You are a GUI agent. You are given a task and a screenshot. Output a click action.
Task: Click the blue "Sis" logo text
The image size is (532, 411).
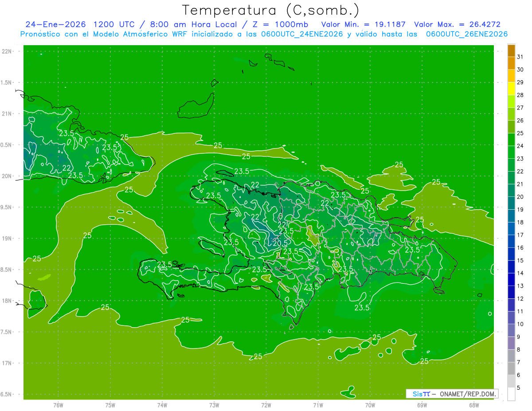pyautogui.click(x=417, y=394)
